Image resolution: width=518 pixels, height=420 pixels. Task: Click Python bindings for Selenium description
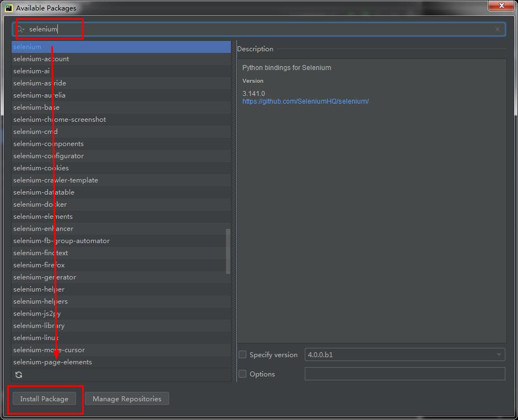(x=287, y=68)
